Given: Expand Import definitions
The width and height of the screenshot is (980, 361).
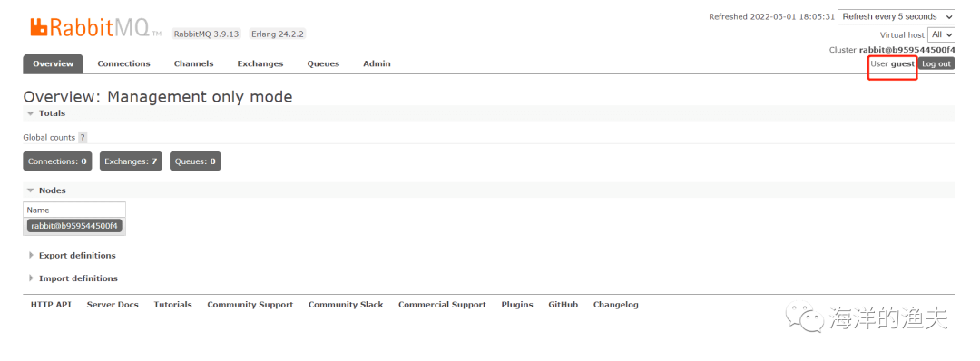Looking at the screenshot, I should (x=73, y=278).
